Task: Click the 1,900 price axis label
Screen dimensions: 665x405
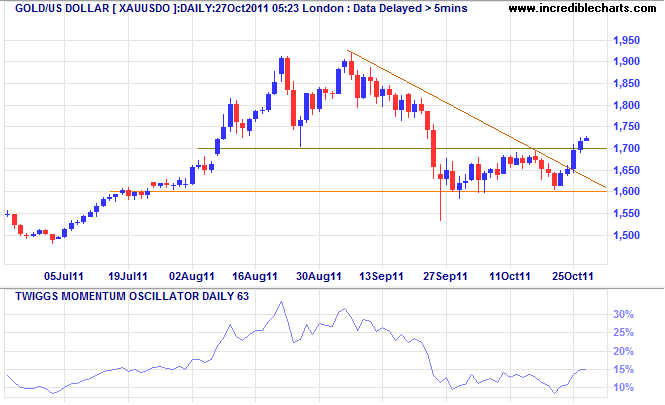Action: pos(626,61)
